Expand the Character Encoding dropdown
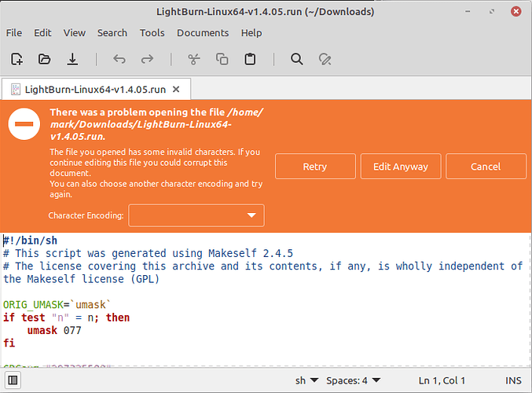Image resolution: width=532 pixels, height=393 pixels. [196, 215]
